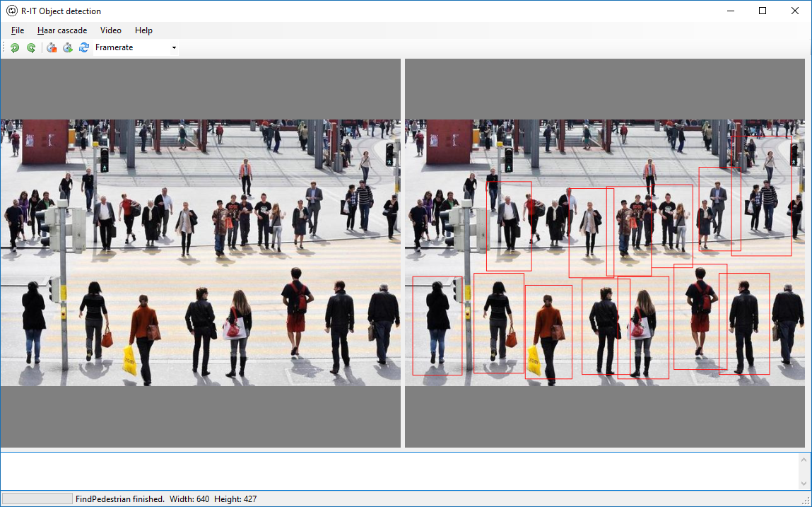Click the 'Height: 427' status entry
812x507 pixels.
point(235,499)
